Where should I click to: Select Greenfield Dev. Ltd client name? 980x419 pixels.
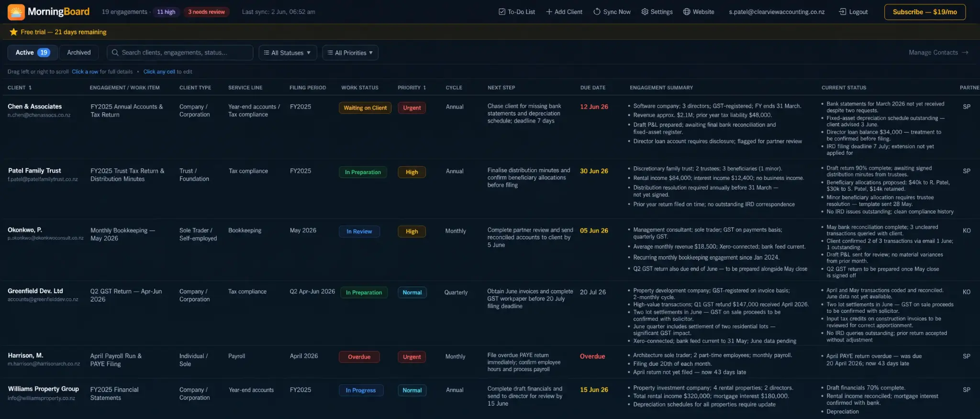coord(35,291)
